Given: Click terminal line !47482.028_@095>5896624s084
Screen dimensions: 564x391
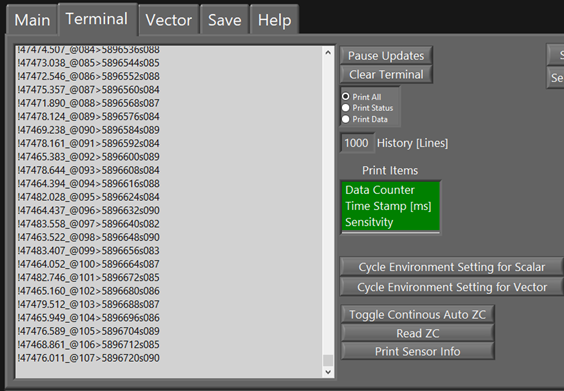Looking at the screenshot, I should point(88,197).
